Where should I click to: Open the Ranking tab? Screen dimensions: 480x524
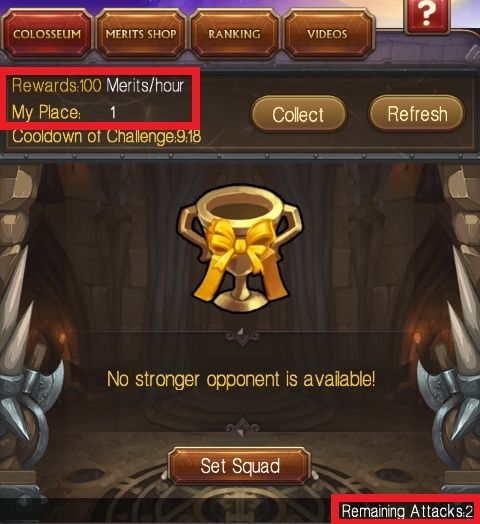234,34
